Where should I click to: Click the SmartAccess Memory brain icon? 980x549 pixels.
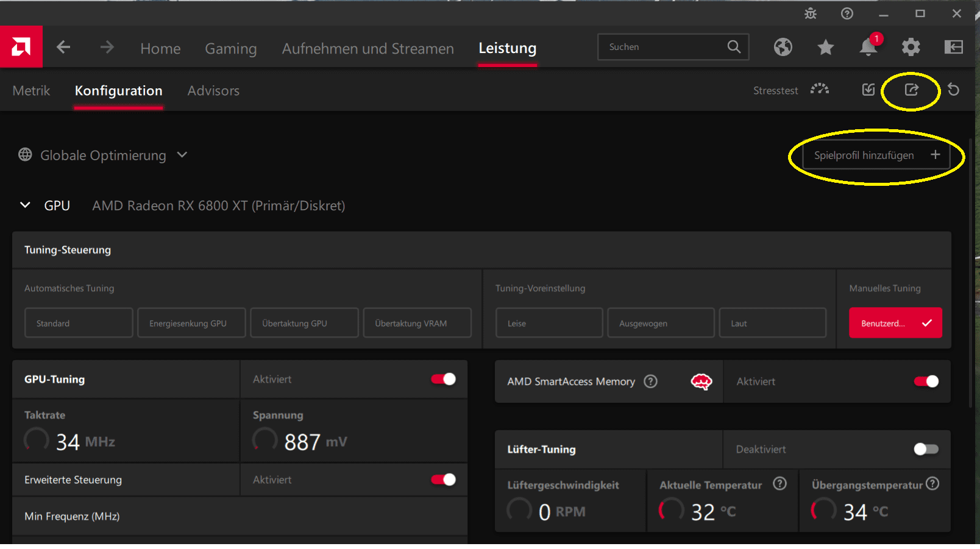point(701,381)
